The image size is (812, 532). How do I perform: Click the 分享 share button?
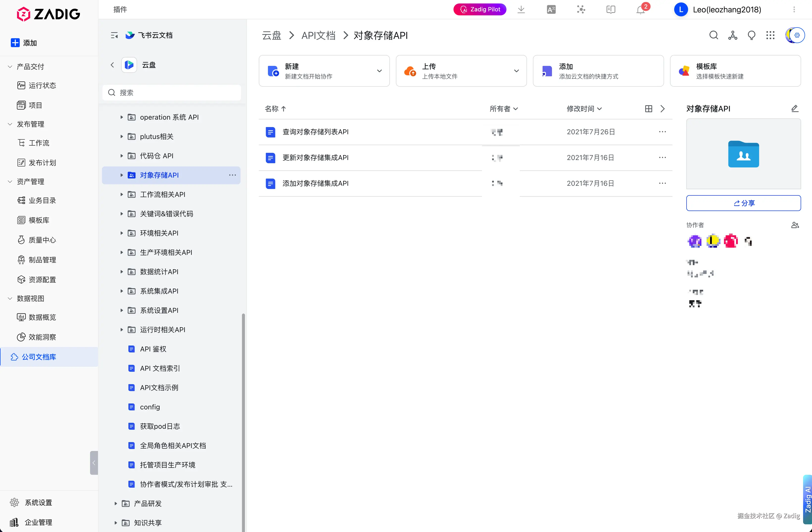click(743, 203)
